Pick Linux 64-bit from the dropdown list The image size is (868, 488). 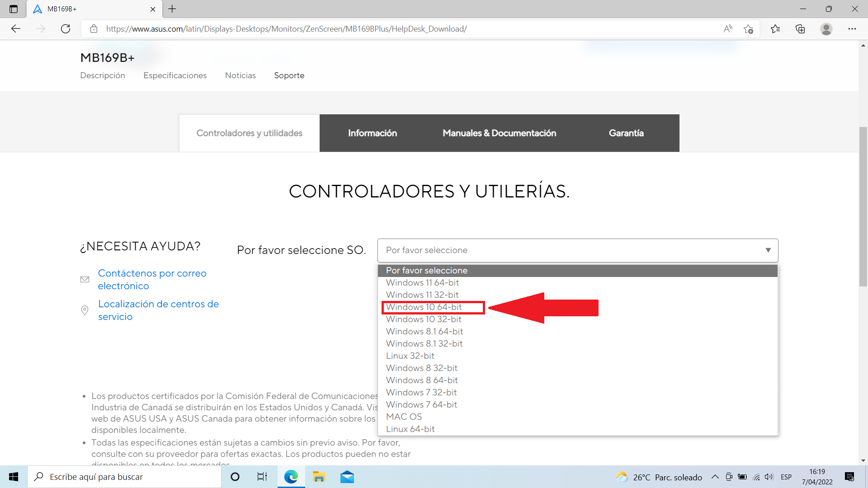(410, 429)
